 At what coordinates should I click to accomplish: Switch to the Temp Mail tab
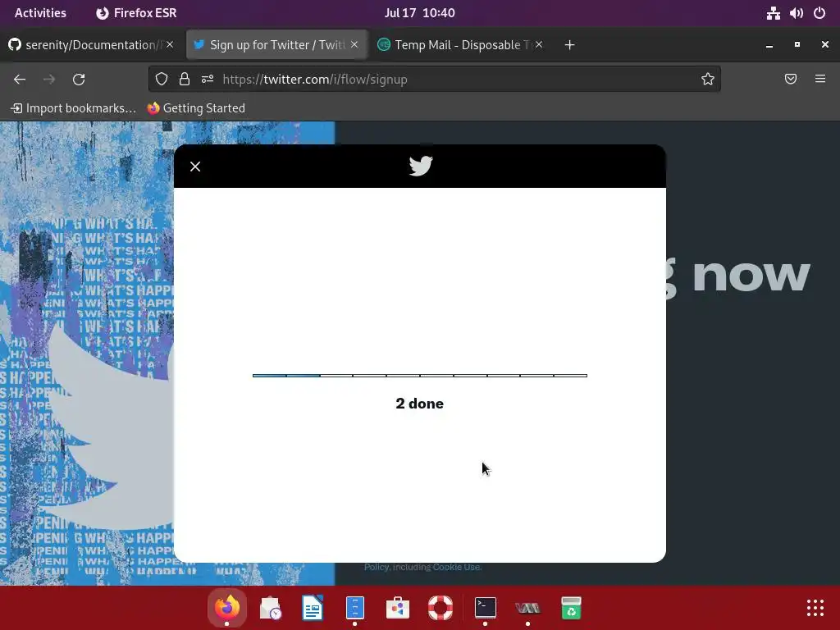tap(461, 45)
